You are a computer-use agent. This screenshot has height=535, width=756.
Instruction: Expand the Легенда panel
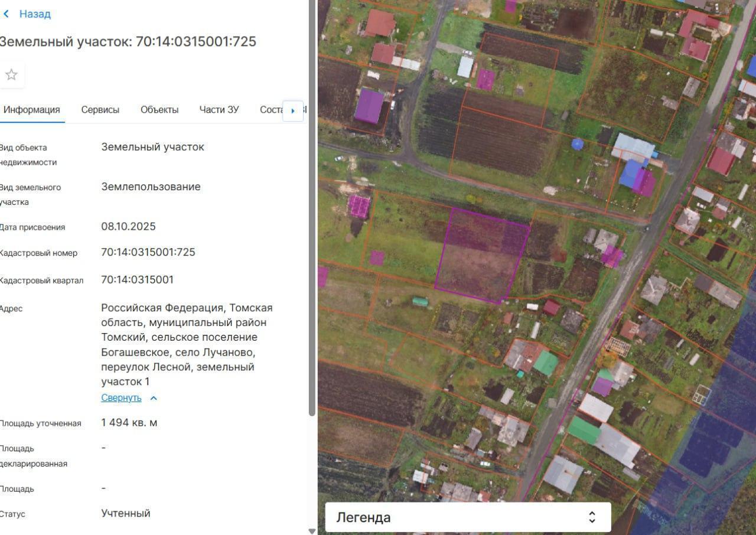467,517
